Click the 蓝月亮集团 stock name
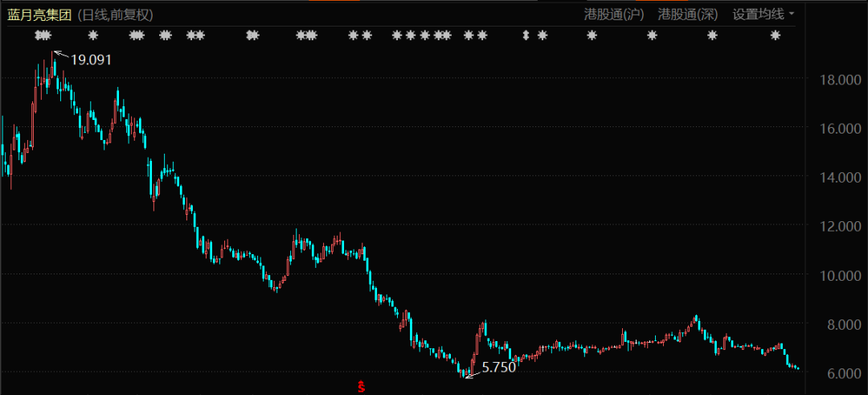 coord(40,14)
